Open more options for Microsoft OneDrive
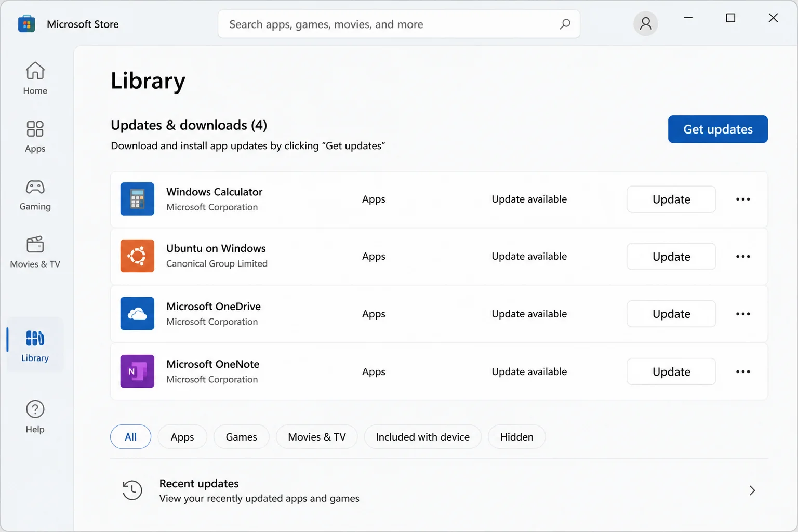Screen dimensions: 798x532 [x=743, y=314]
